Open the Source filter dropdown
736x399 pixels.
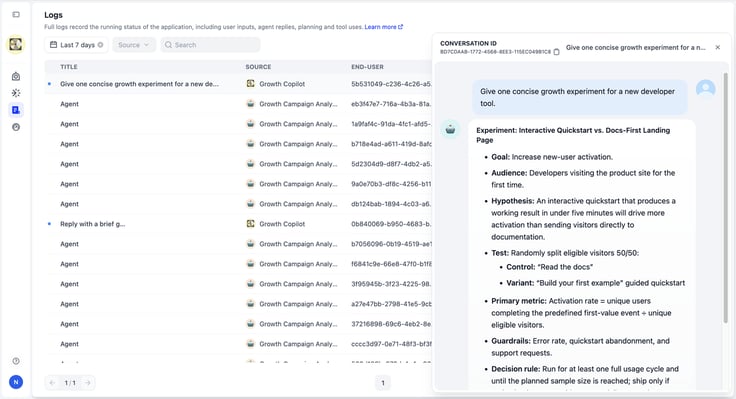click(x=134, y=45)
